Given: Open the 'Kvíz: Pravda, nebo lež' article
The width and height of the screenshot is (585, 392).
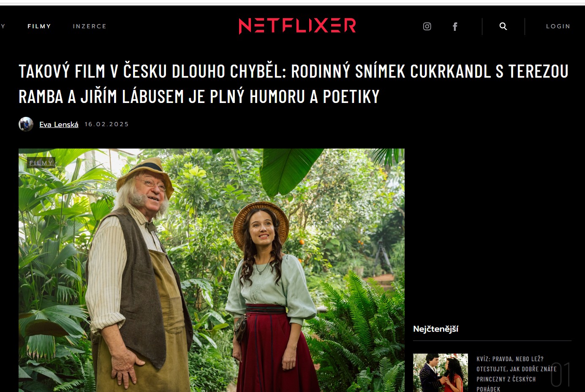Looking at the screenshot, I should [x=516, y=374].
